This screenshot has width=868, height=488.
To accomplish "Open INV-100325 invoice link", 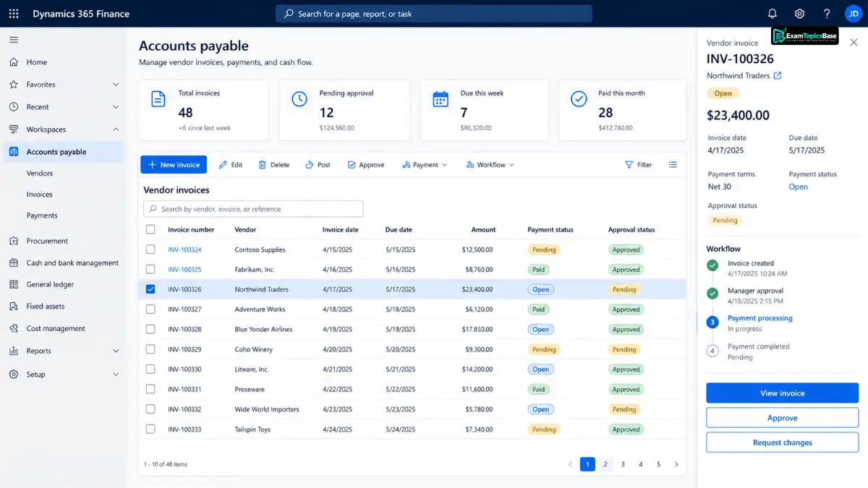I will pos(184,269).
